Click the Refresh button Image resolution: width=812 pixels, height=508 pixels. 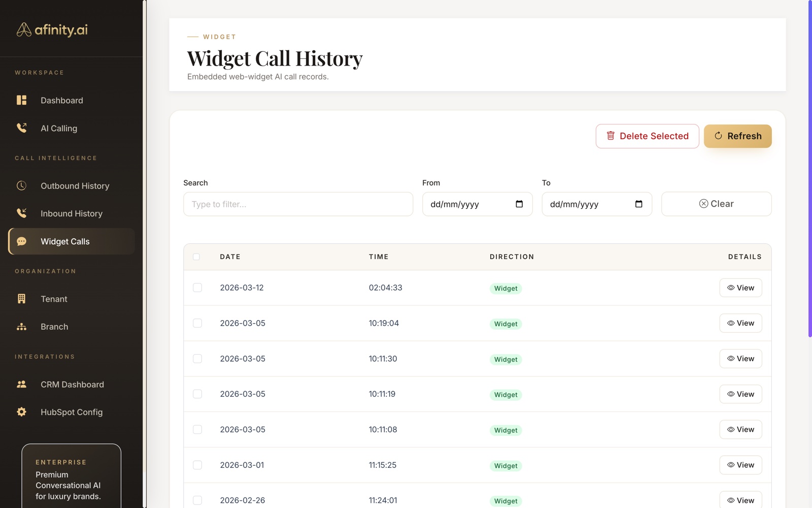[x=737, y=136]
